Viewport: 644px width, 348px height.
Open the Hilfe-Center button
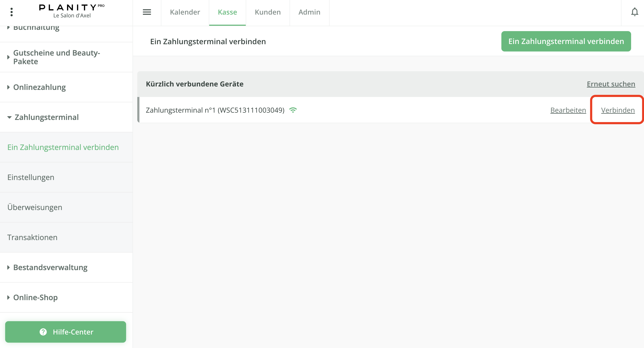click(x=66, y=332)
